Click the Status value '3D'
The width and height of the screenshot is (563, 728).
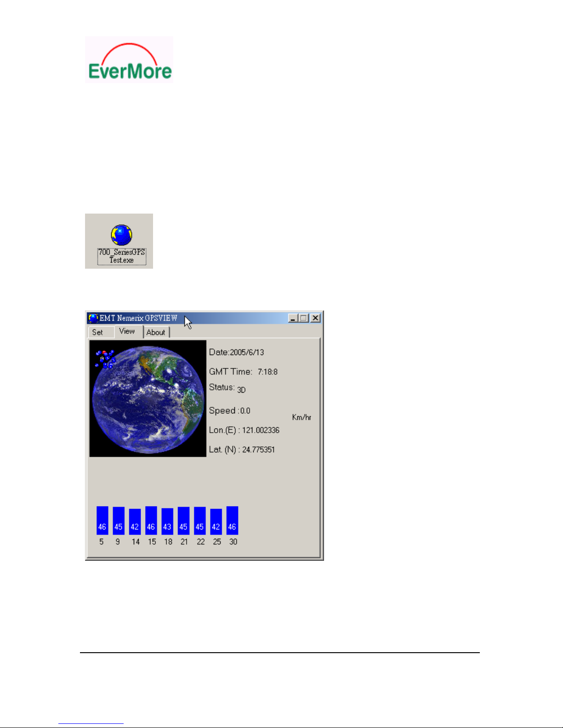tap(241, 390)
